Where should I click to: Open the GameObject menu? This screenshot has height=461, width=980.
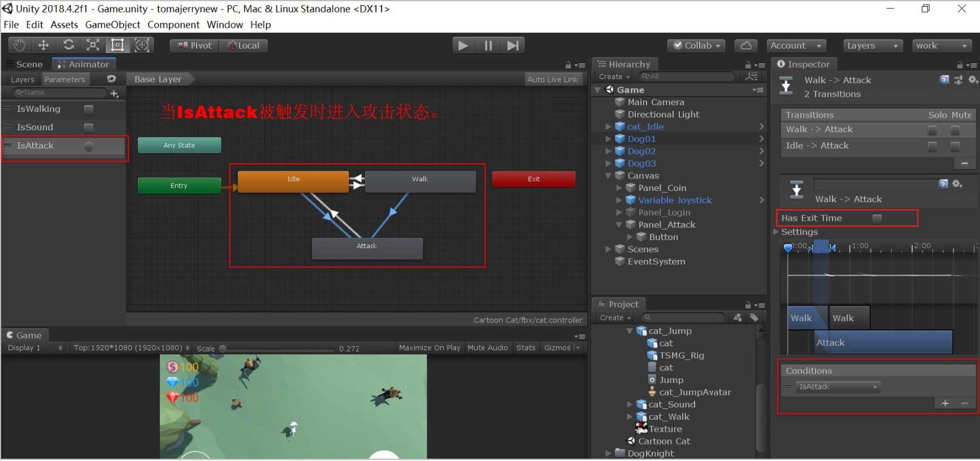click(x=112, y=25)
